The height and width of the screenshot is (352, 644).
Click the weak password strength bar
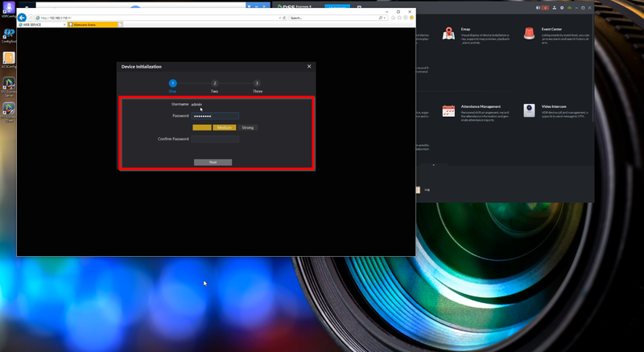click(x=202, y=128)
